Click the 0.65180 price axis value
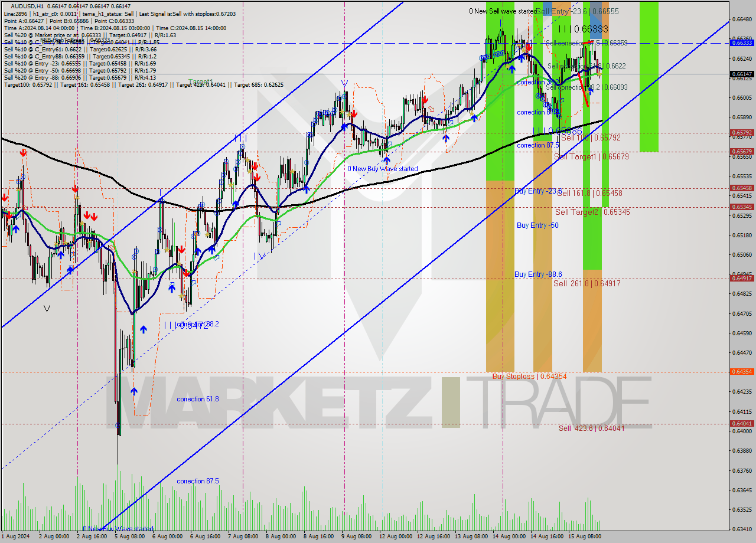Image resolution: width=756 pixels, height=543 pixels. click(x=742, y=235)
